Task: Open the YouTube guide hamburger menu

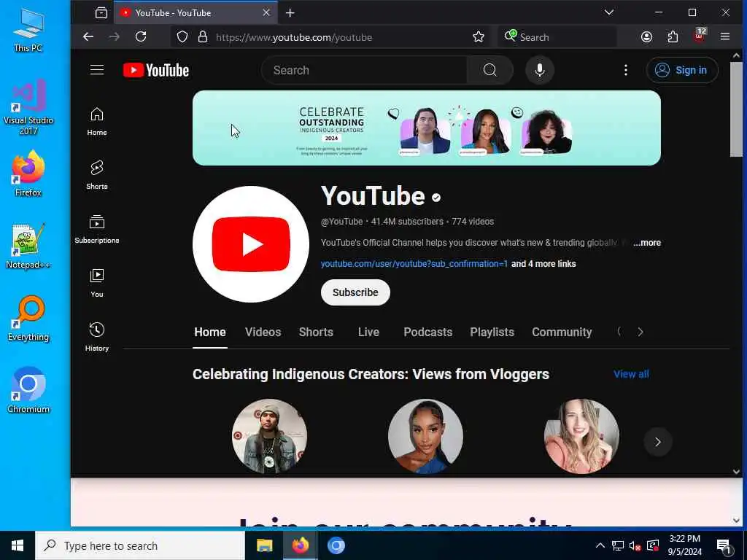Action: click(97, 70)
